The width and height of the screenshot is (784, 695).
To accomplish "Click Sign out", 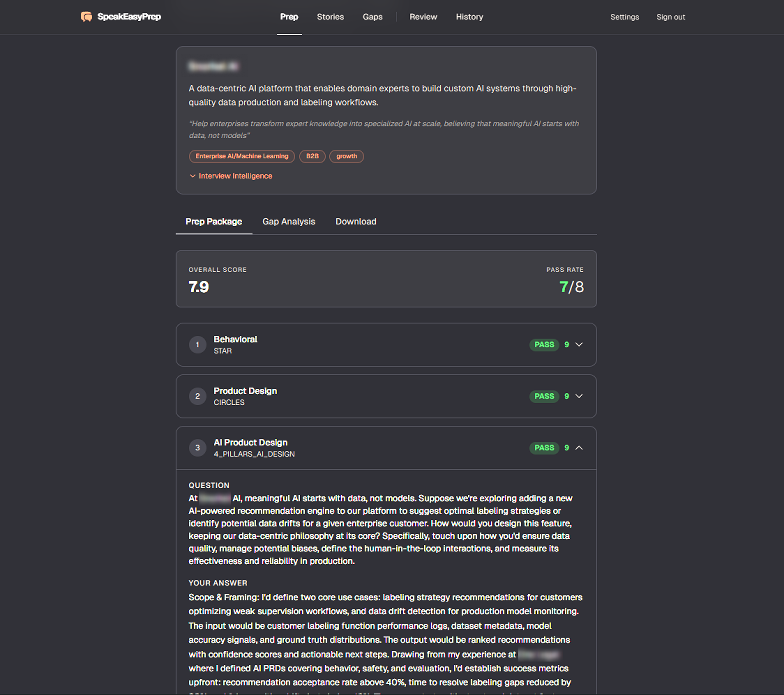I will click(x=670, y=17).
